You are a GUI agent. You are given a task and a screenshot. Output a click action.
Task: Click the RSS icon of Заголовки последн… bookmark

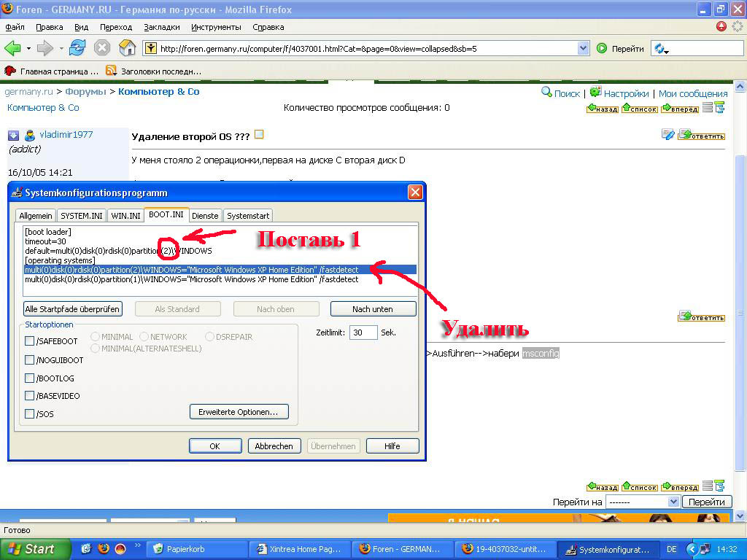[111, 71]
